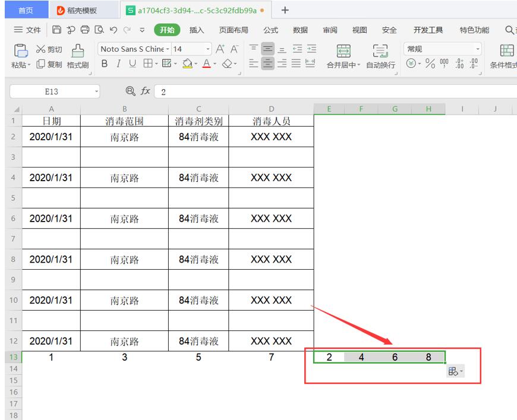Screen dimensions: 517x420
Task: Toggle horizontal center alignment
Action: tap(268, 63)
